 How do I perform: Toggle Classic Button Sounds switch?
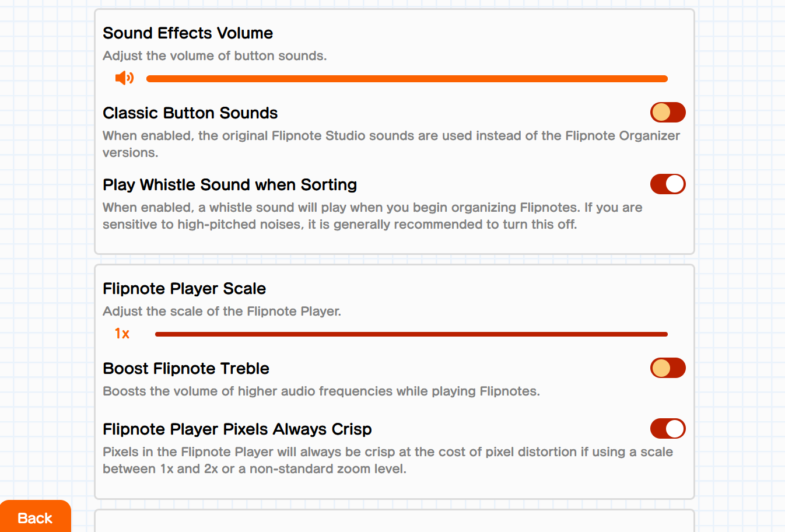click(668, 113)
